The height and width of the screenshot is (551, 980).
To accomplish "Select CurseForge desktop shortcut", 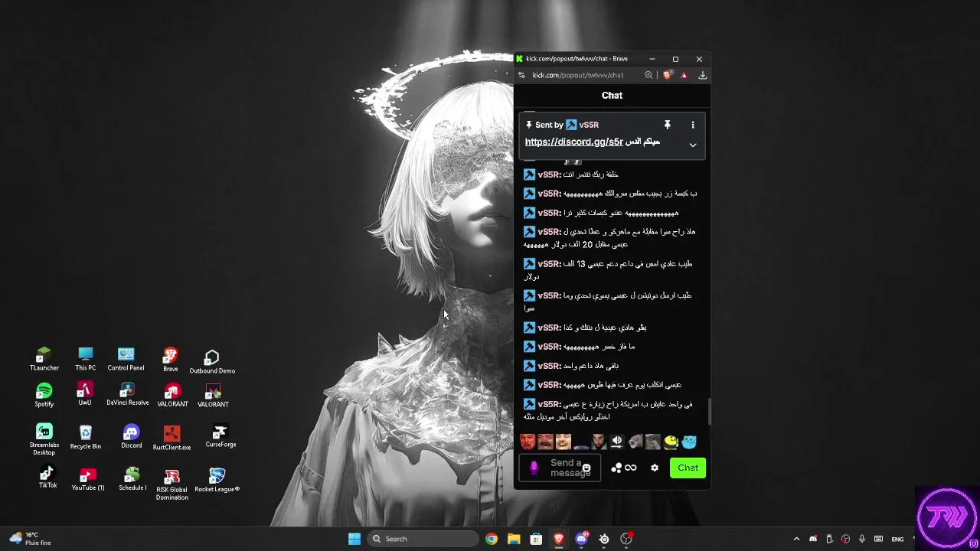I will [220, 436].
